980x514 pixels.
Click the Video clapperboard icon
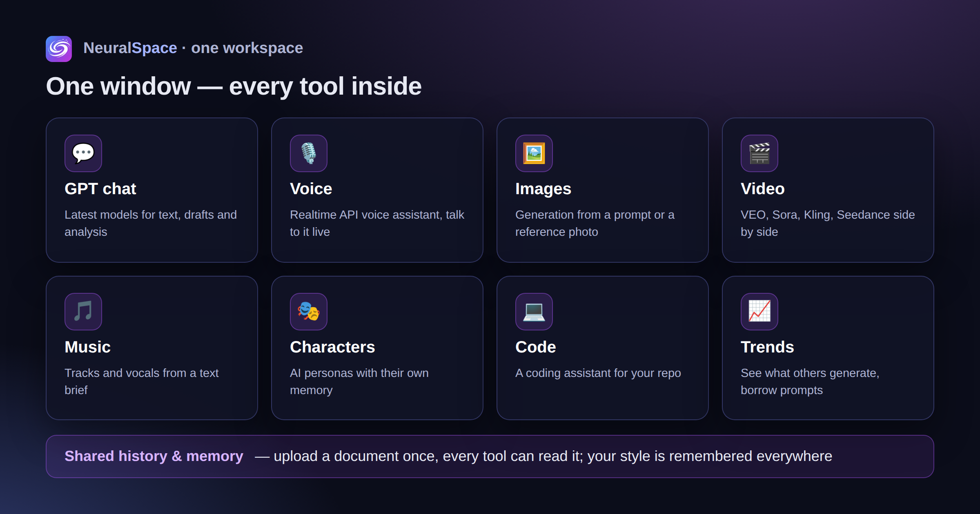[x=759, y=153]
